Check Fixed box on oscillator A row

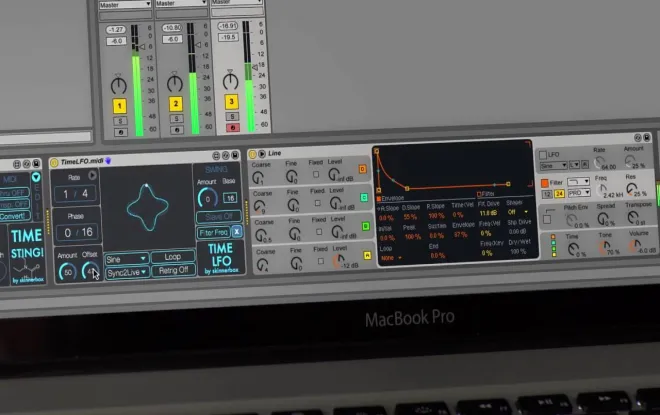click(x=321, y=261)
